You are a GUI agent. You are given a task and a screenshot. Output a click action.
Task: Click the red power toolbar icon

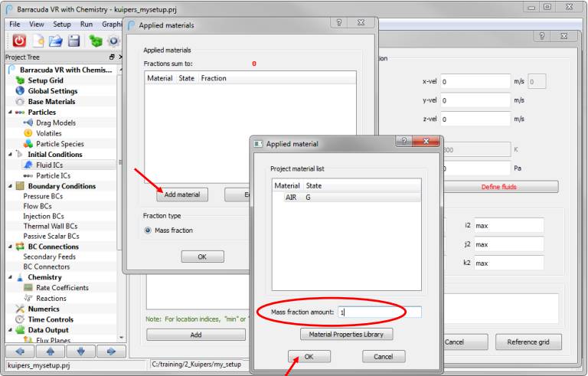[x=19, y=41]
